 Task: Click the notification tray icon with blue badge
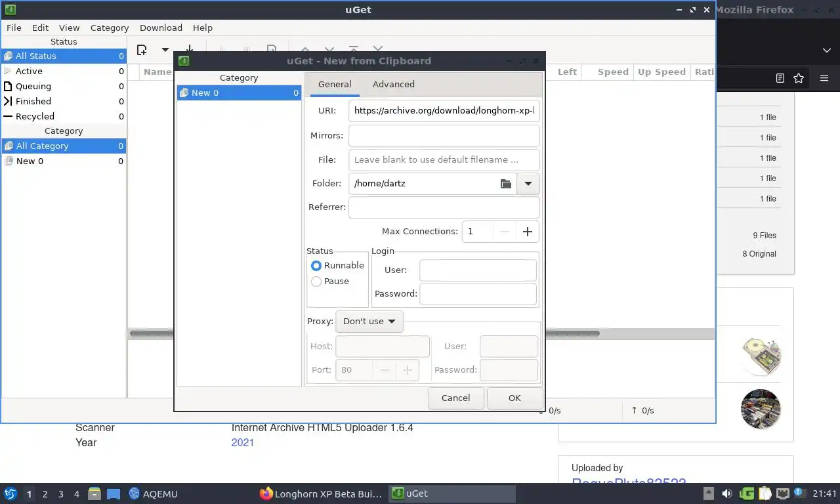(x=799, y=493)
